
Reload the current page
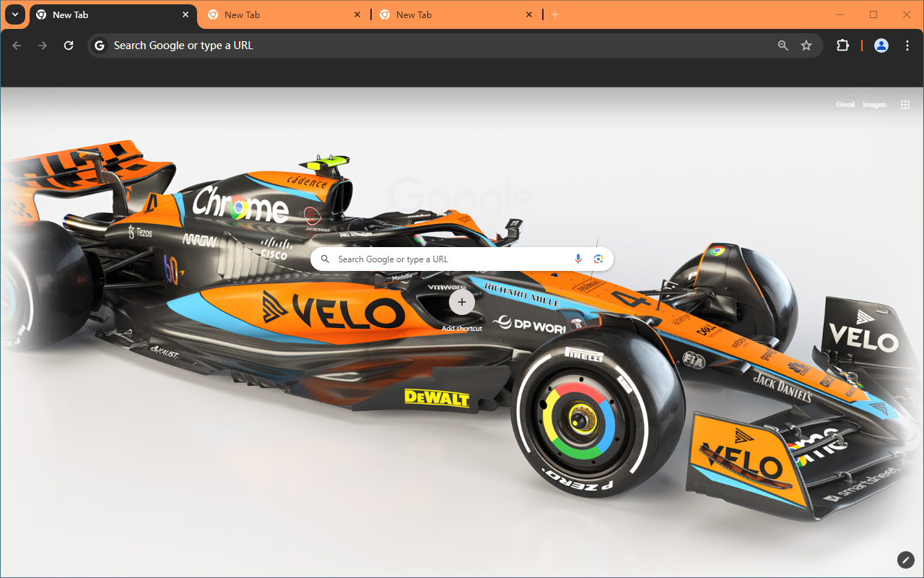(x=69, y=46)
